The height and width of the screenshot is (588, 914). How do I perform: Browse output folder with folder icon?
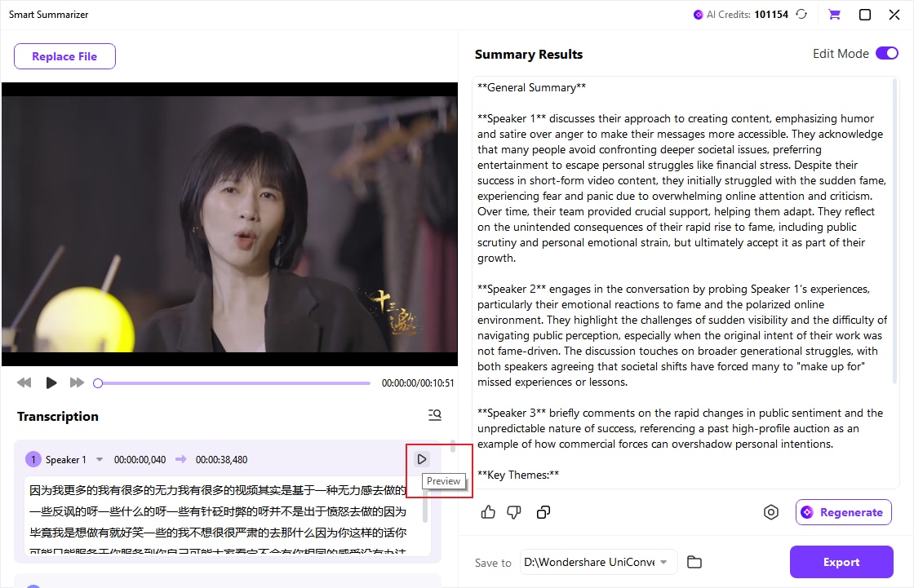click(x=694, y=562)
